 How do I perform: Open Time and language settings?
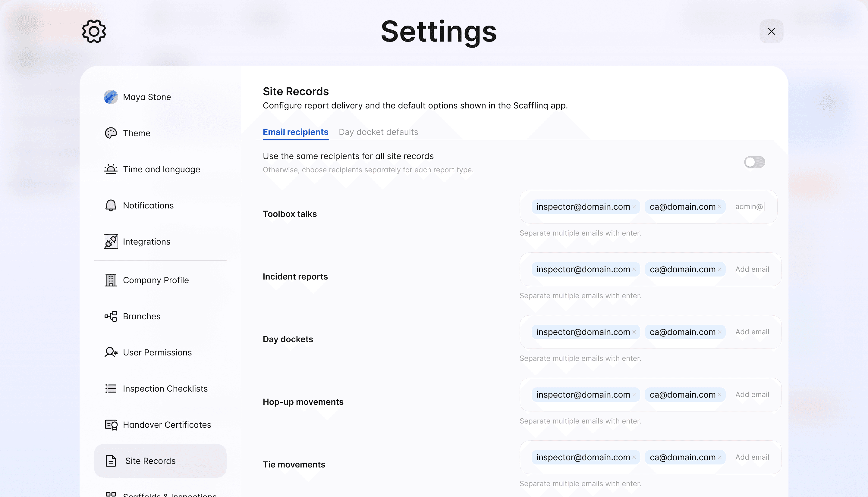160,169
